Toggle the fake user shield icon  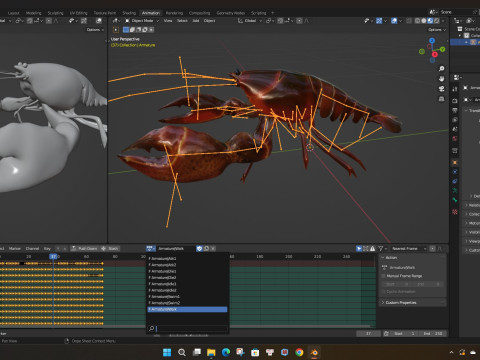point(199,249)
